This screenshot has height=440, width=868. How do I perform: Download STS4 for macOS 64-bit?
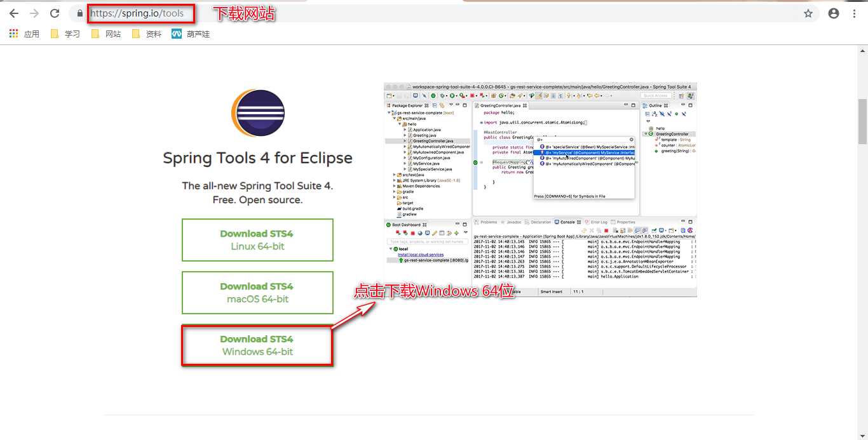257,293
